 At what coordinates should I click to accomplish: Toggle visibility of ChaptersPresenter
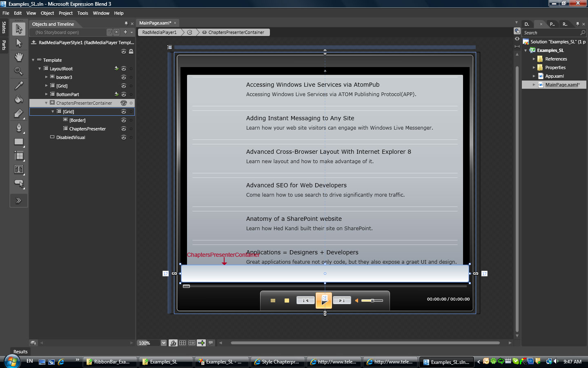[x=124, y=129]
